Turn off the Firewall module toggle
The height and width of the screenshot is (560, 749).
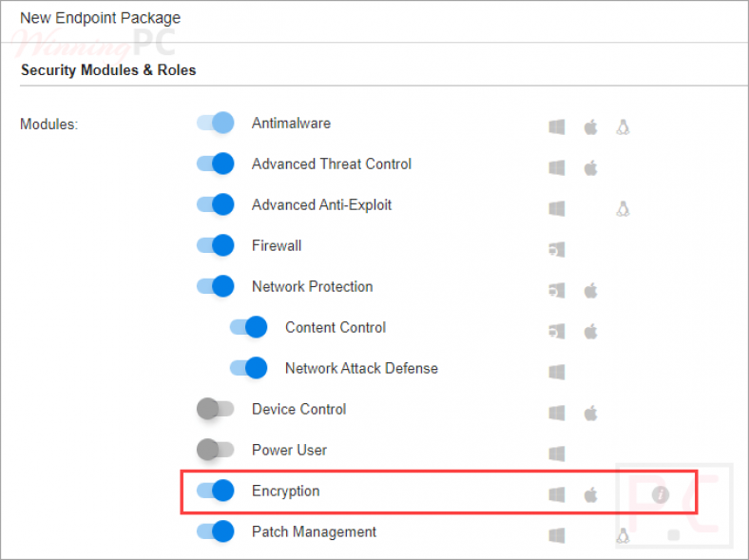pos(216,245)
